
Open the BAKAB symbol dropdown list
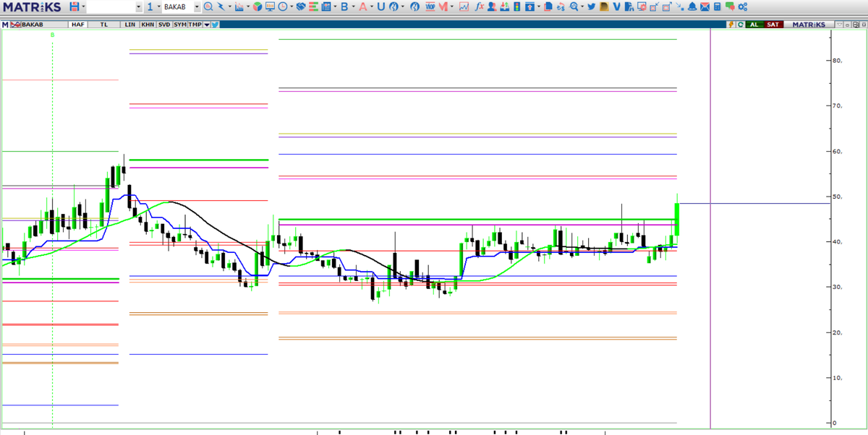(x=197, y=7)
